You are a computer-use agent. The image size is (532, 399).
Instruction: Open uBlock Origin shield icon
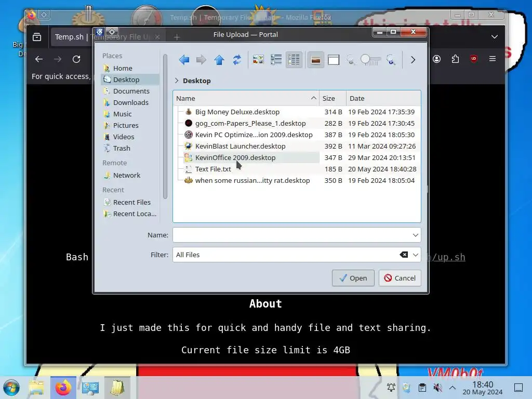tap(474, 59)
